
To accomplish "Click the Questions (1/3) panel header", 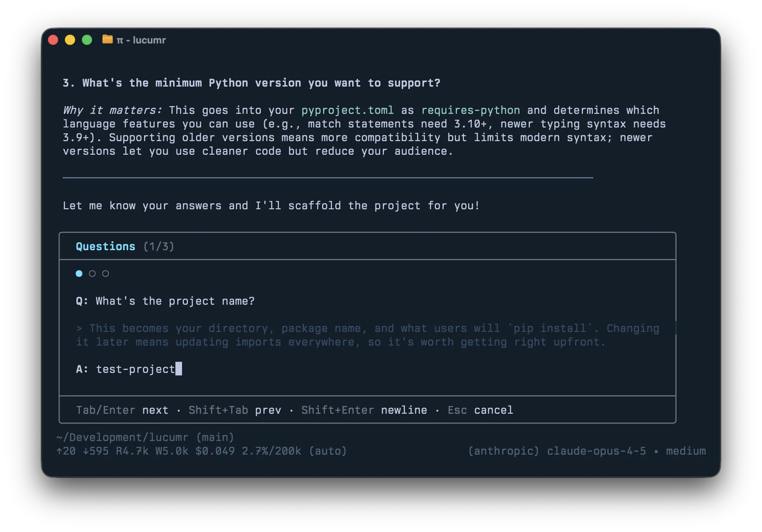I will pos(124,246).
